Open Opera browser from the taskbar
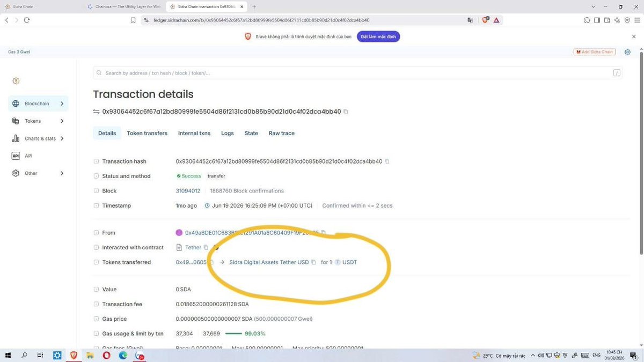The width and height of the screenshot is (644, 362). (107, 356)
